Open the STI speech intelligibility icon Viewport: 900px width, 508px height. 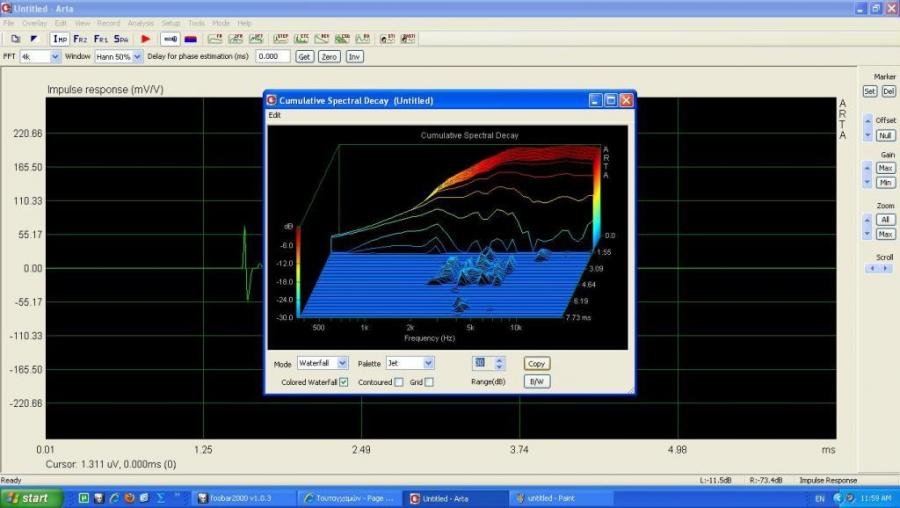click(387, 38)
